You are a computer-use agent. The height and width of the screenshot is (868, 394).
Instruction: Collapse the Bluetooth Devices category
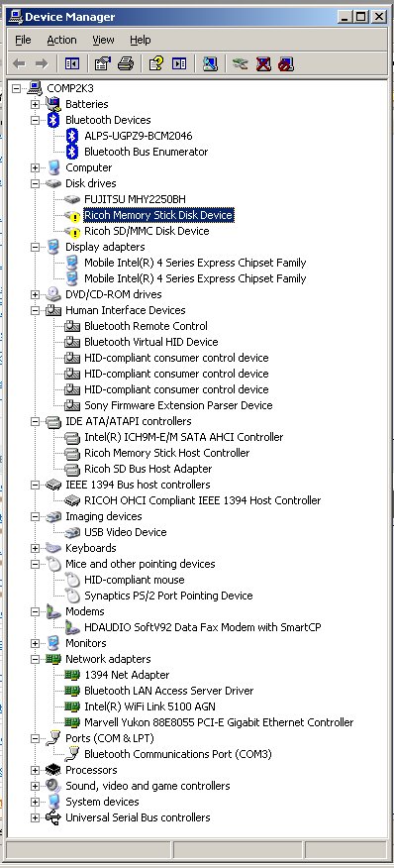(35, 120)
